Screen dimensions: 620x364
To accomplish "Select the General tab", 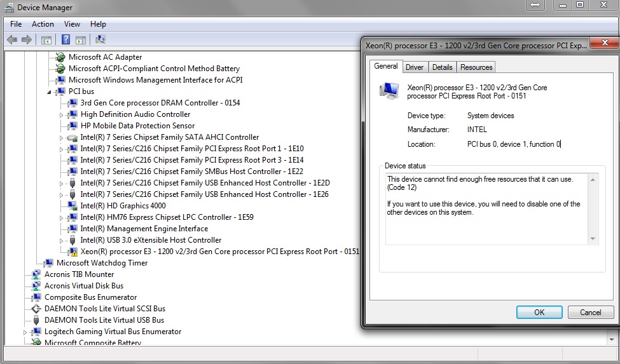I will coord(386,66).
